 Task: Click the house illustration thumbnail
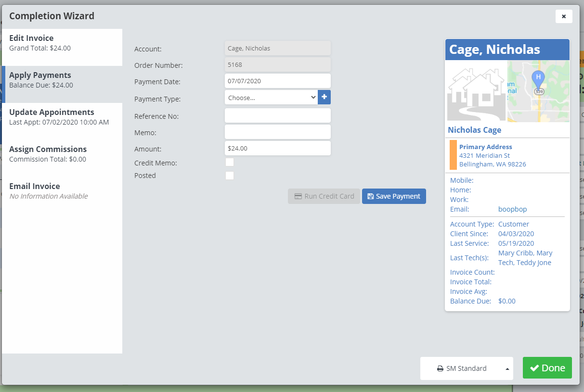[476, 91]
